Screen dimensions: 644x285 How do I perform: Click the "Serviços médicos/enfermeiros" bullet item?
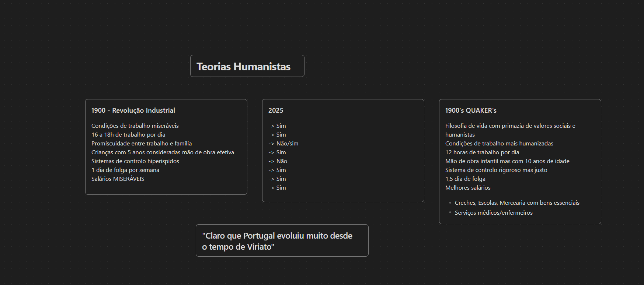[494, 213]
